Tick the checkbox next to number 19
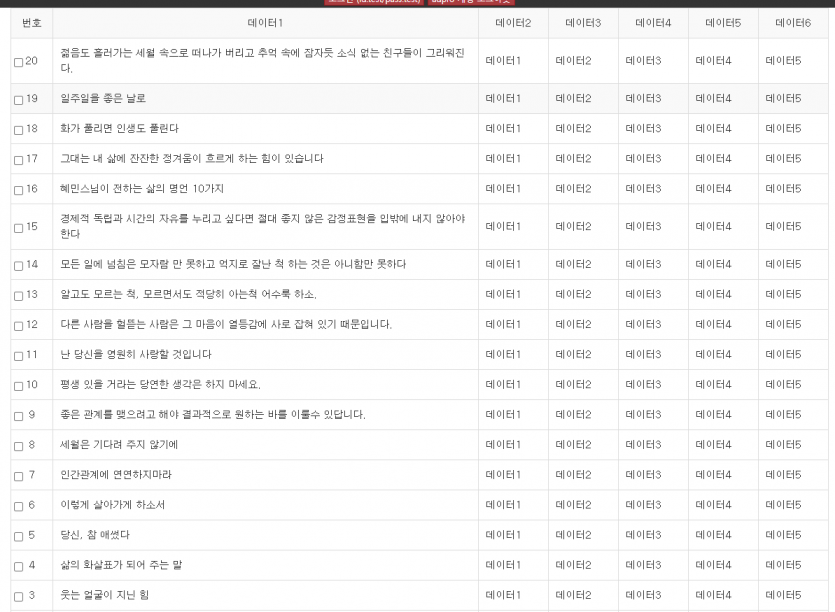This screenshot has width=835, height=612. (19, 100)
